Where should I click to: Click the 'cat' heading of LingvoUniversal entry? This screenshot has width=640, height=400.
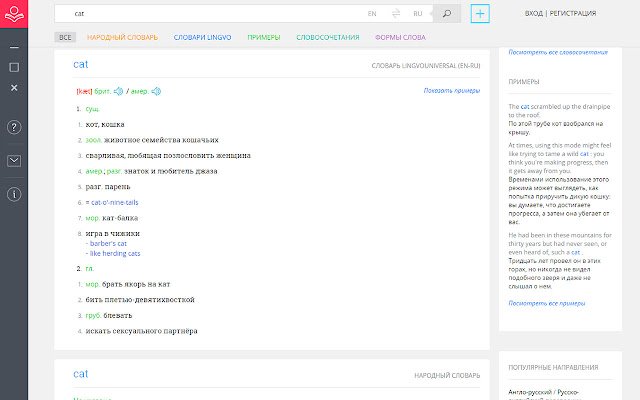pyautogui.click(x=80, y=64)
